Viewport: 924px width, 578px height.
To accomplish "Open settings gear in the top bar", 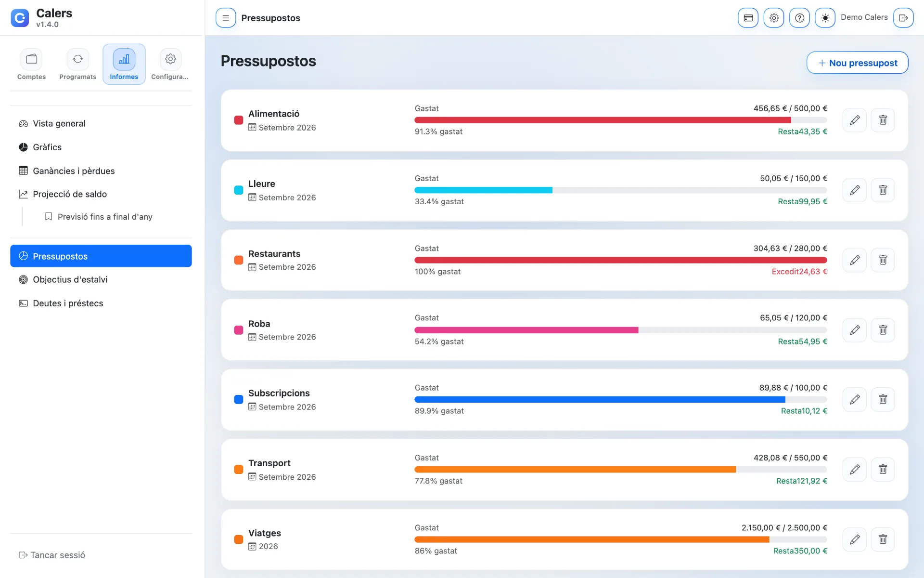I will pos(774,18).
